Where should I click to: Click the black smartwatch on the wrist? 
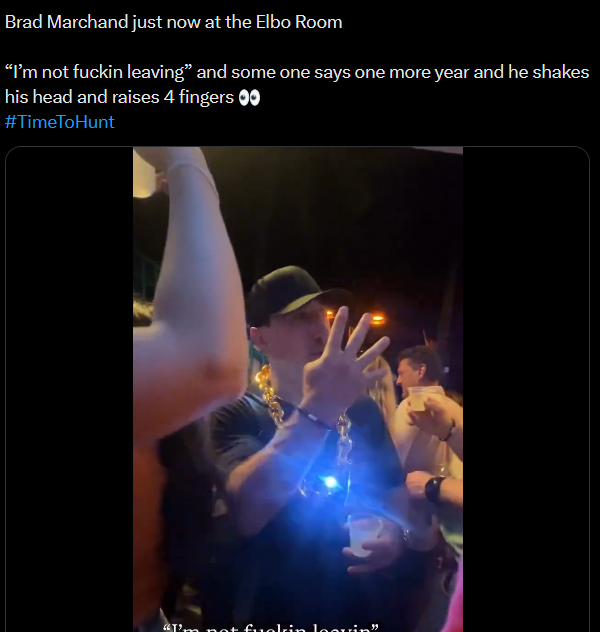coord(434,489)
